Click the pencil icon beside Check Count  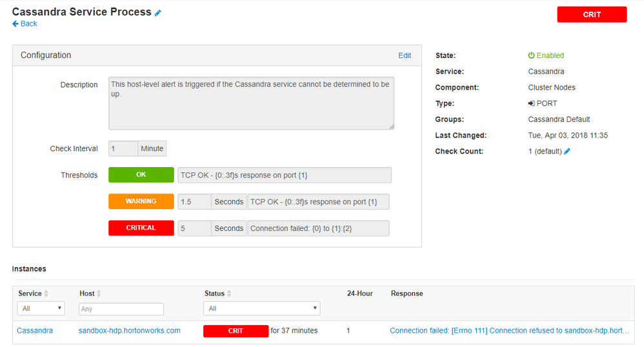pos(567,151)
